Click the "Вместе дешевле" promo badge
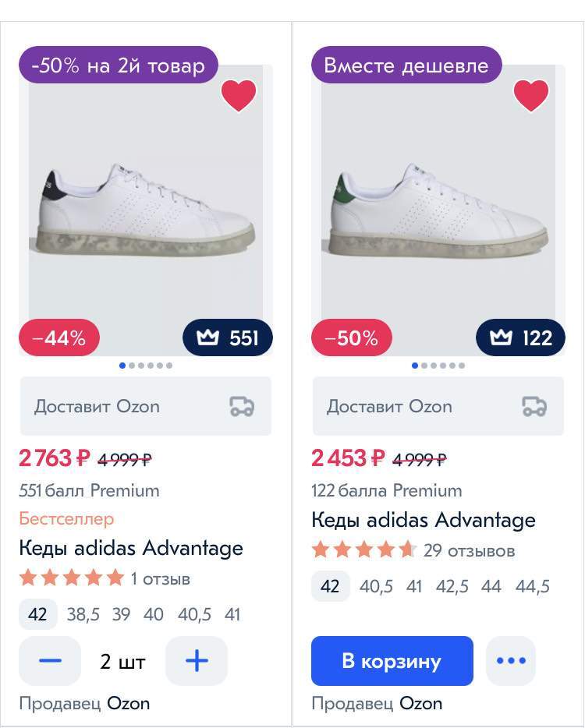The height and width of the screenshot is (728, 585). pyautogui.click(x=406, y=65)
